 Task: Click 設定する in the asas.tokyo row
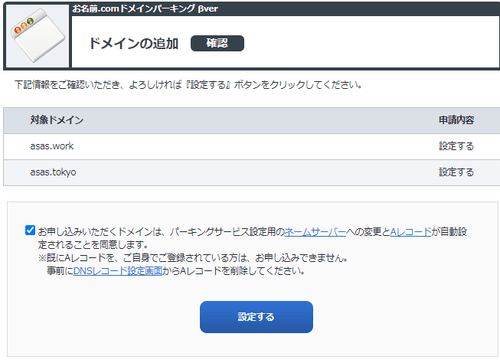(x=456, y=172)
